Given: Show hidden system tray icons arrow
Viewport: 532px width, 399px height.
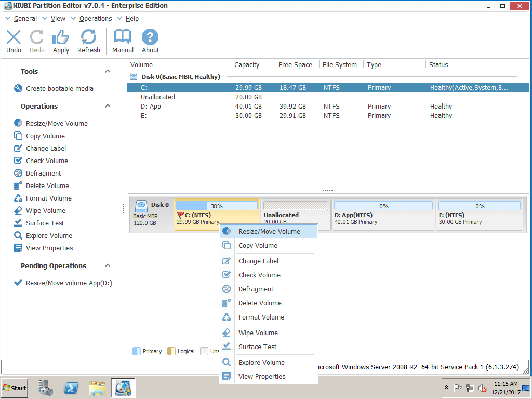Looking at the screenshot, I should point(446,387).
